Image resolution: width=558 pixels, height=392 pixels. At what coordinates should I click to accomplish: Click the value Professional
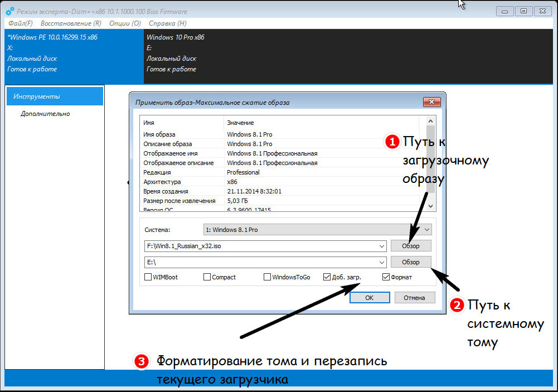coord(243,172)
